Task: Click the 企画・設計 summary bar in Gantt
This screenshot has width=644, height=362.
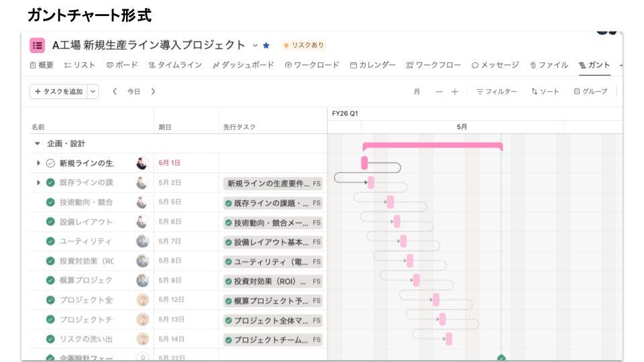Action: click(433, 145)
